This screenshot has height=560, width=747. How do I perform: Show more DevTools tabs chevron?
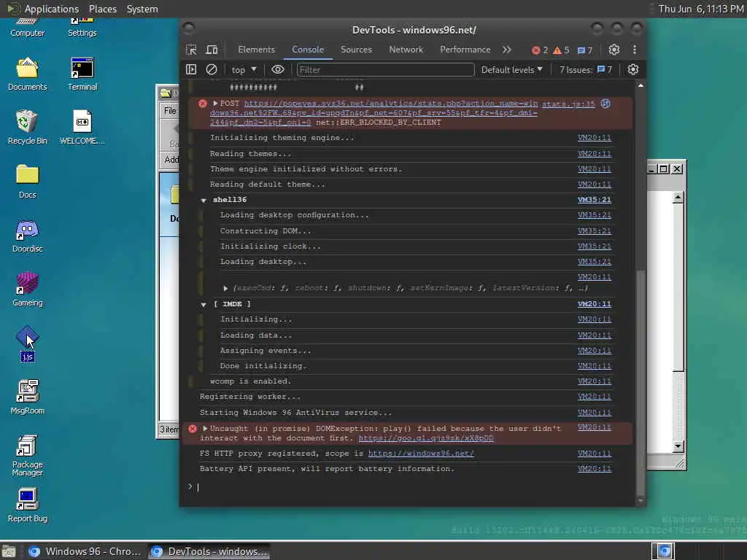pyautogui.click(x=507, y=50)
